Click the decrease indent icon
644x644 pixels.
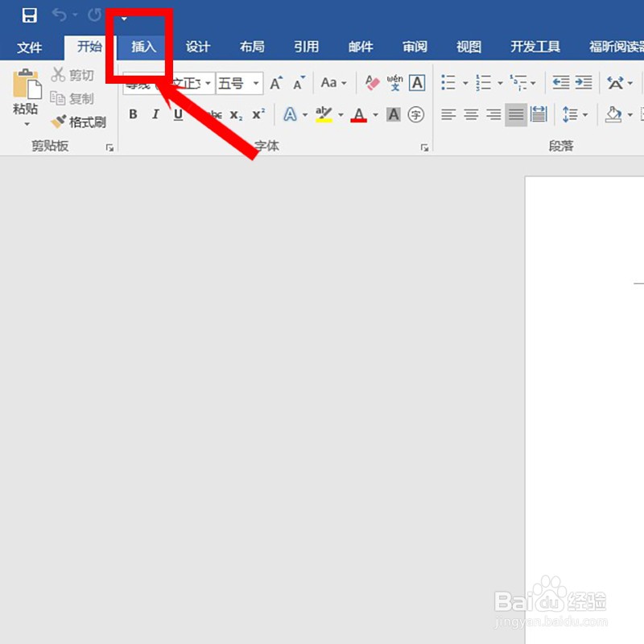[x=560, y=83]
